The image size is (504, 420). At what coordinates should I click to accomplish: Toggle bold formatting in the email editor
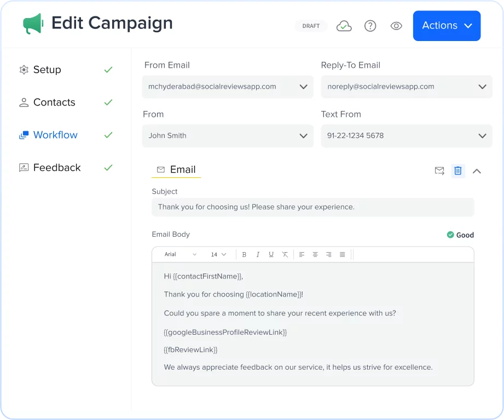[x=244, y=254]
